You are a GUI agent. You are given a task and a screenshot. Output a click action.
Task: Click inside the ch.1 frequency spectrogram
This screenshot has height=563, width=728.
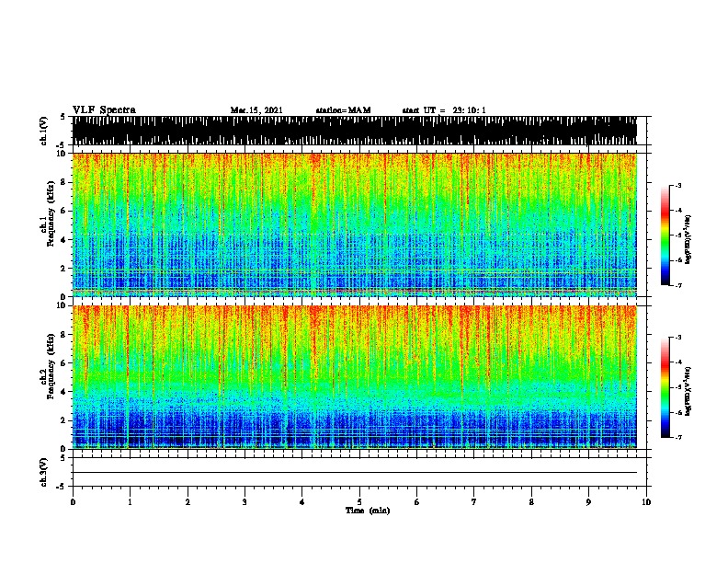pyautogui.click(x=355, y=224)
